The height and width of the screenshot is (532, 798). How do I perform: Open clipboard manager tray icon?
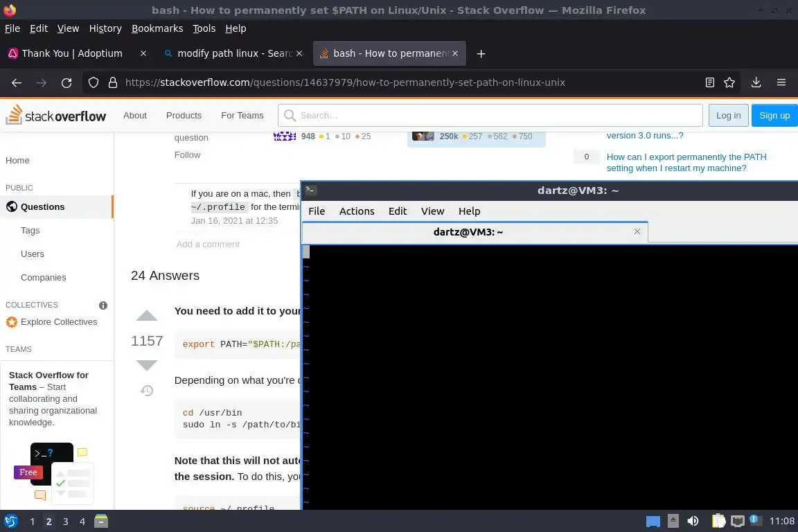pos(718,521)
